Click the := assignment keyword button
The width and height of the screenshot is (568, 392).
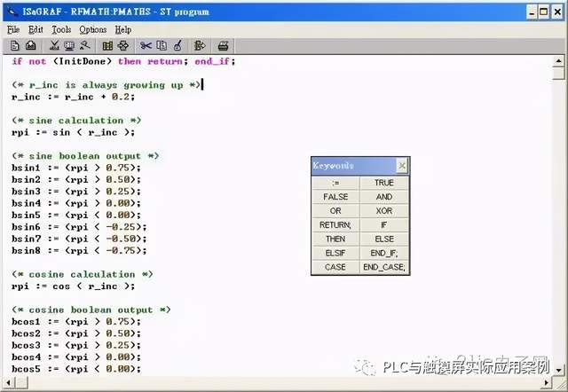pyautogui.click(x=335, y=183)
